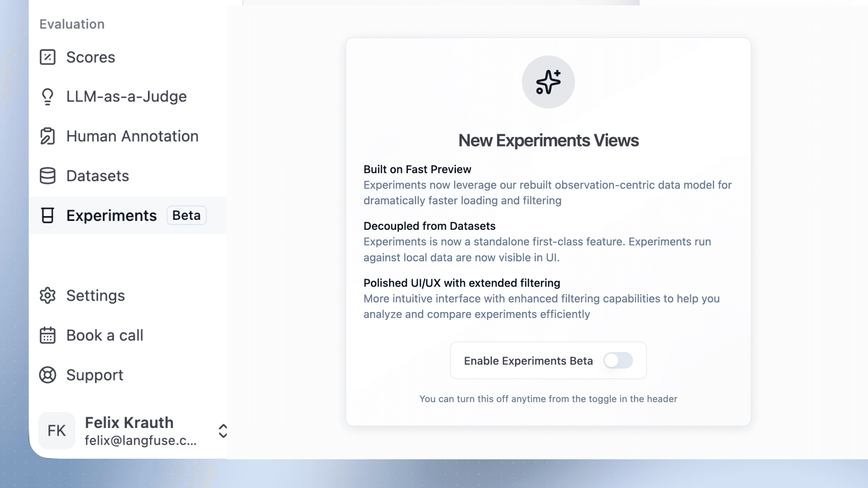868x488 pixels.
Task: Select the Human Annotation icon
Action: pos(47,136)
